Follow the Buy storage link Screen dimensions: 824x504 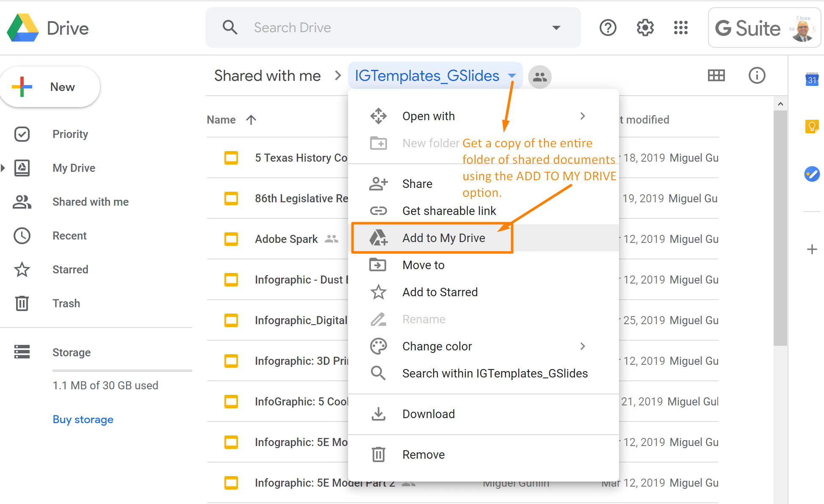tap(83, 419)
